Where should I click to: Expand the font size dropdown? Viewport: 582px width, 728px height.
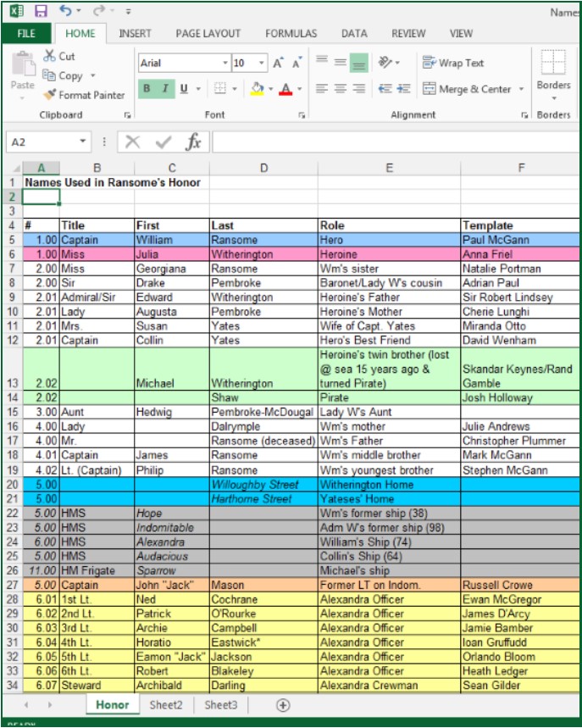[263, 64]
